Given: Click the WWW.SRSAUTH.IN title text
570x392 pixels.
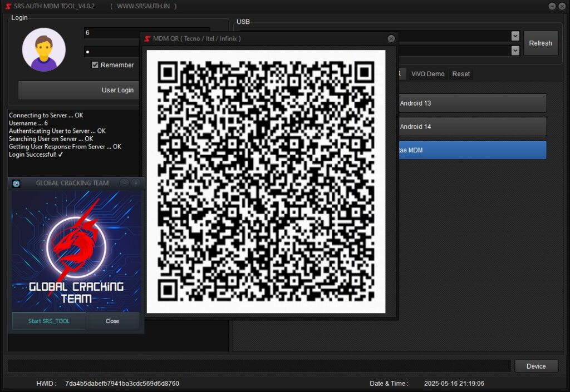Looking at the screenshot, I should pyautogui.click(x=143, y=6).
